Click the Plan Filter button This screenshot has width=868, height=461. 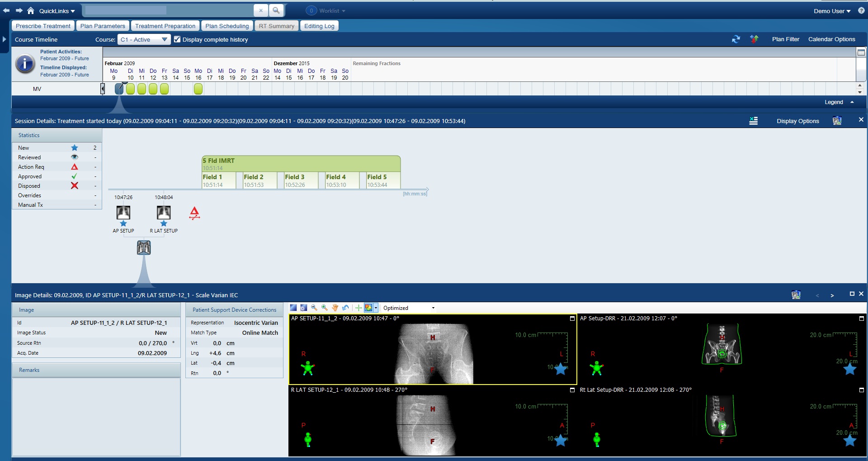click(785, 39)
